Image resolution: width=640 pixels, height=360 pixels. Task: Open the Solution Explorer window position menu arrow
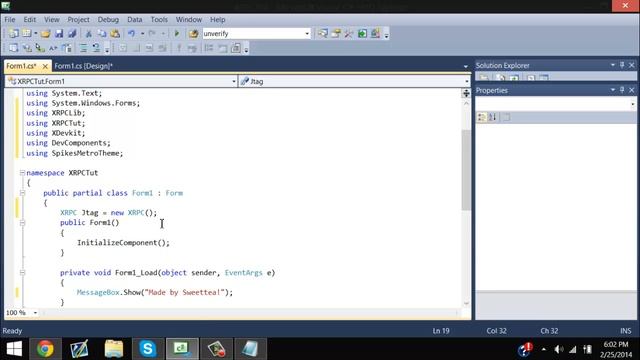click(x=613, y=65)
